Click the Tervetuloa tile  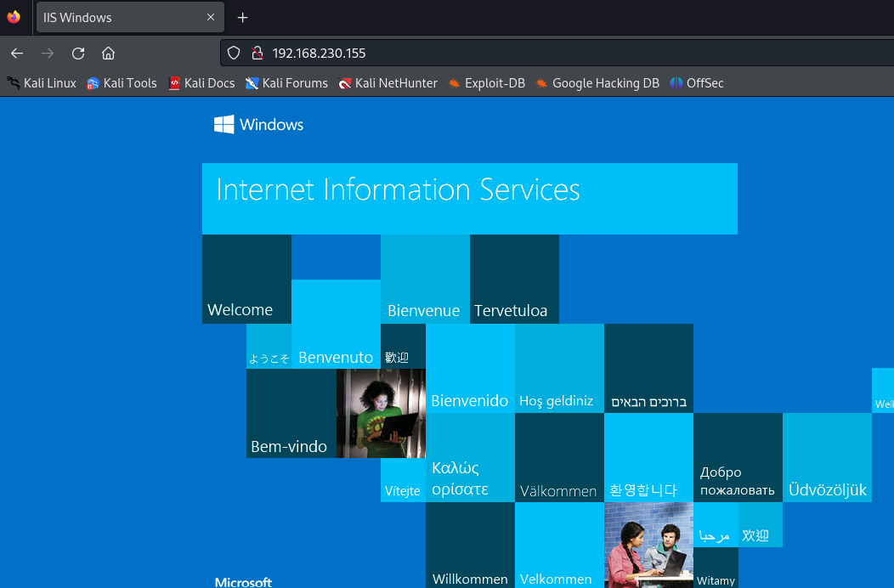(514, 279)
